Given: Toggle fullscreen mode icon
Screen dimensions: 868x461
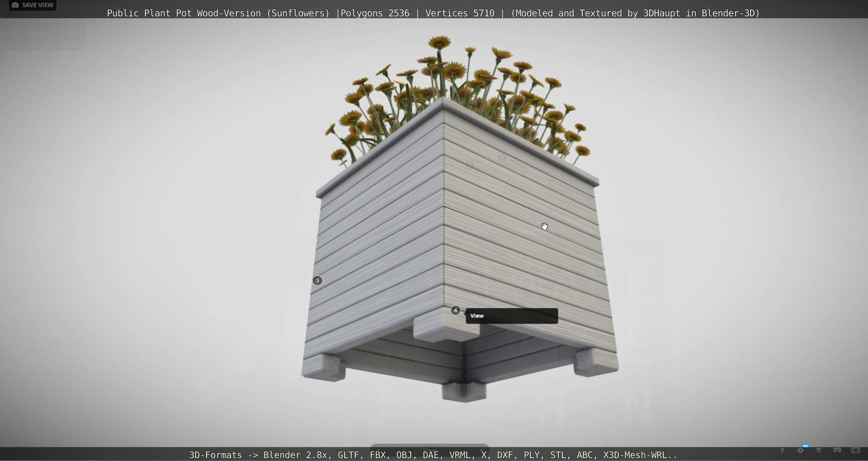Looking at the screenshot, I should click(855, 450).
